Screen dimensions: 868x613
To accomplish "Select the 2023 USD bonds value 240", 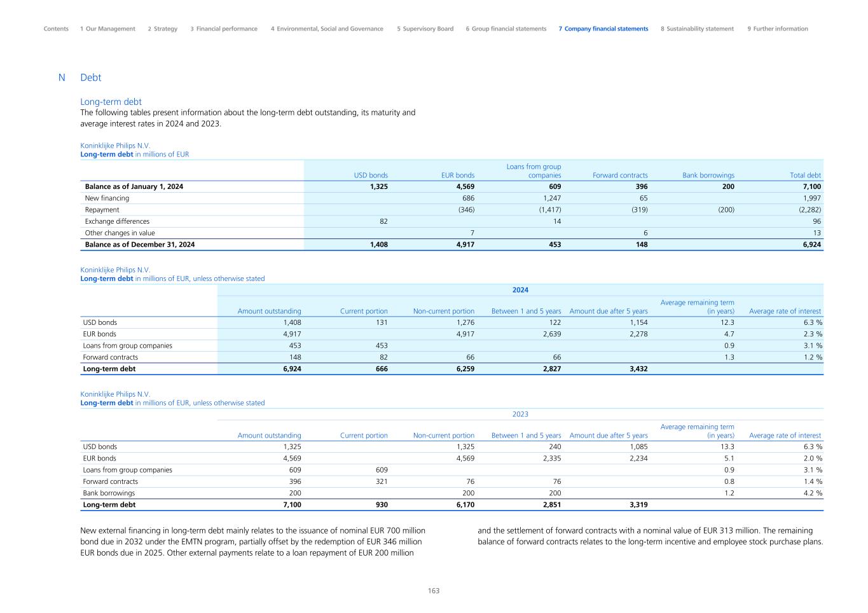I will tap(555, 446).
